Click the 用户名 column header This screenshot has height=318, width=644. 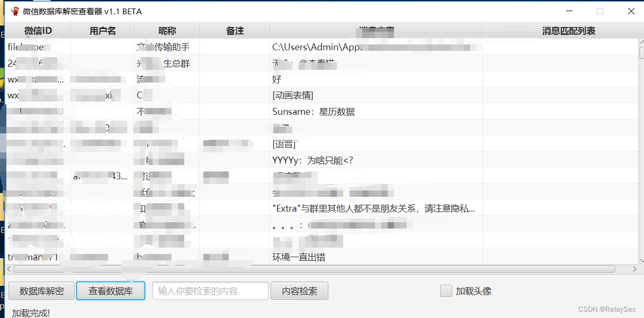104,31
